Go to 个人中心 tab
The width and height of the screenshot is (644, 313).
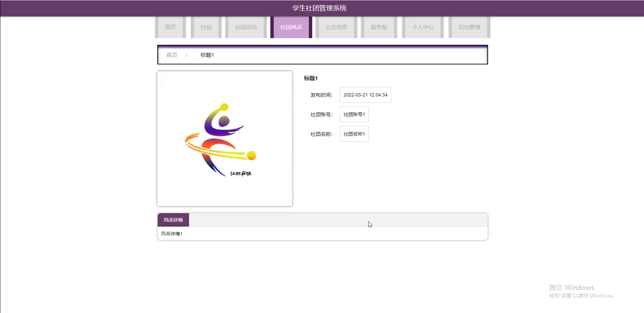click(423, 27)
